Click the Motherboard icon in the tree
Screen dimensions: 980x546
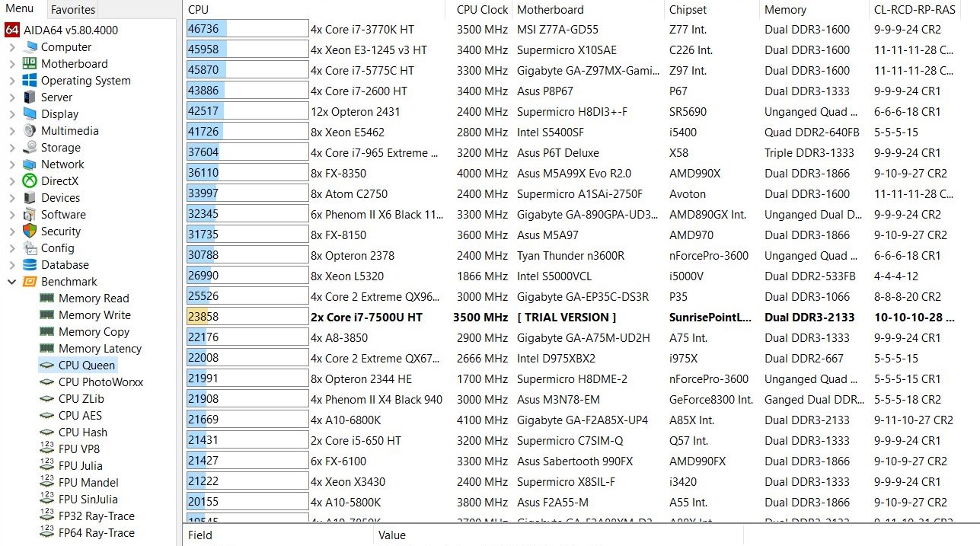(30, 64)
